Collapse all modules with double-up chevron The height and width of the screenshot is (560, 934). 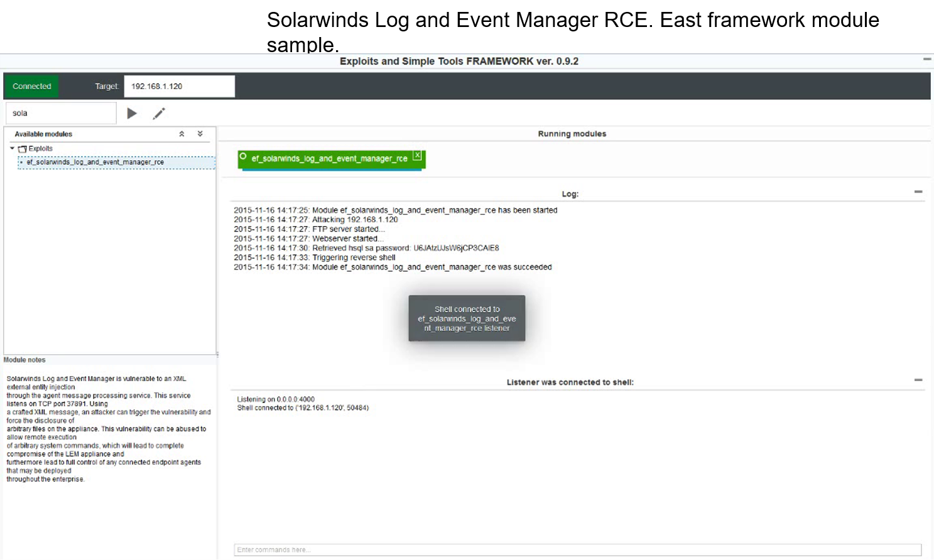(182, 134)
